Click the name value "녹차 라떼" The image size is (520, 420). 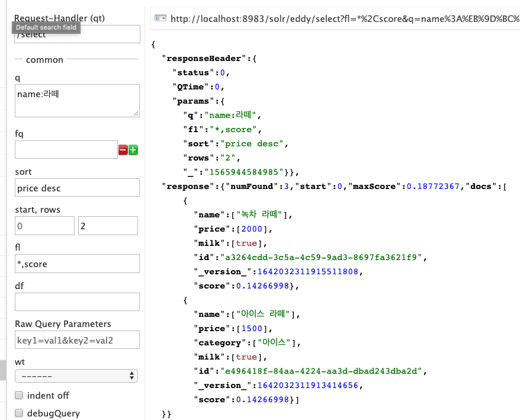pos(259,214)
